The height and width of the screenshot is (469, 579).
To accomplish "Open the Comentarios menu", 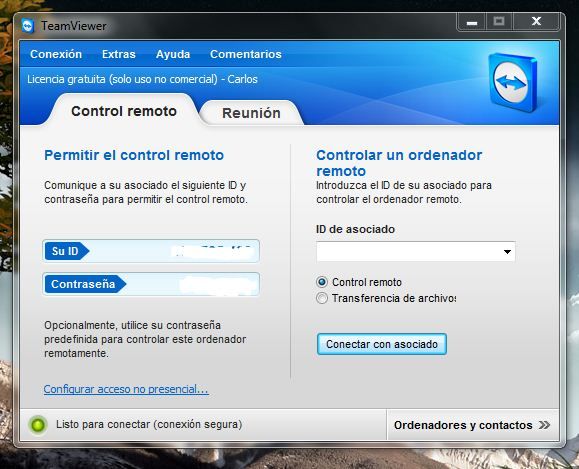I will click(x=246, y=54).
